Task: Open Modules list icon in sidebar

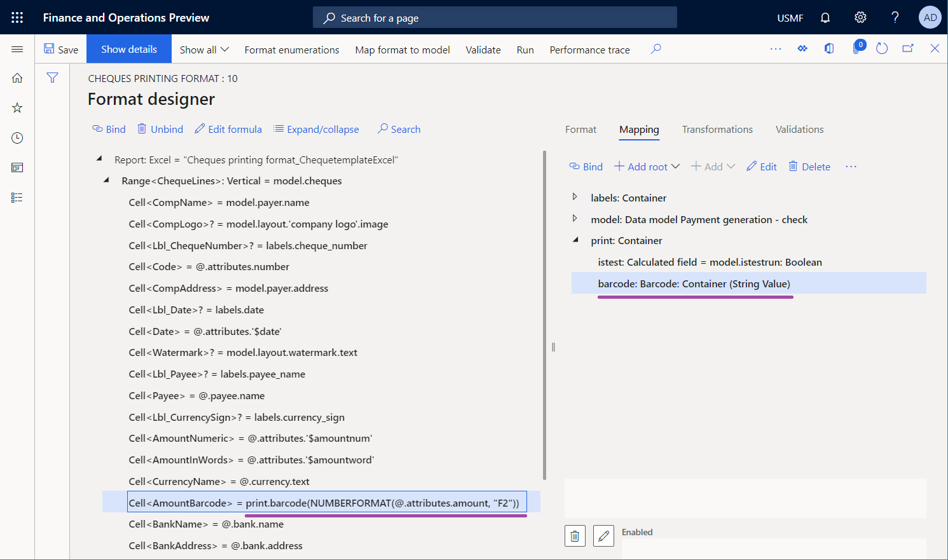Action: [17, 198]
